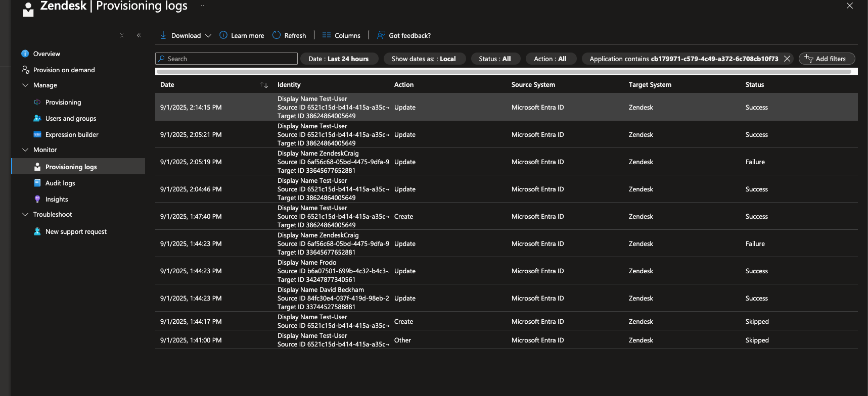Screen dimensions: 868x396
Task: Click the Audit logs icon
Action: [37, 183]
